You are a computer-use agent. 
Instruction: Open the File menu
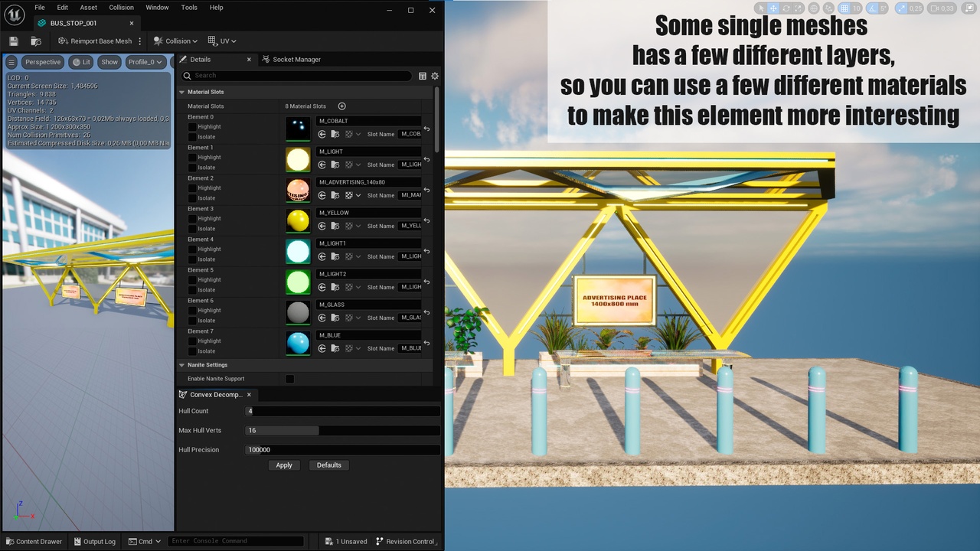[x=40, y=8]
